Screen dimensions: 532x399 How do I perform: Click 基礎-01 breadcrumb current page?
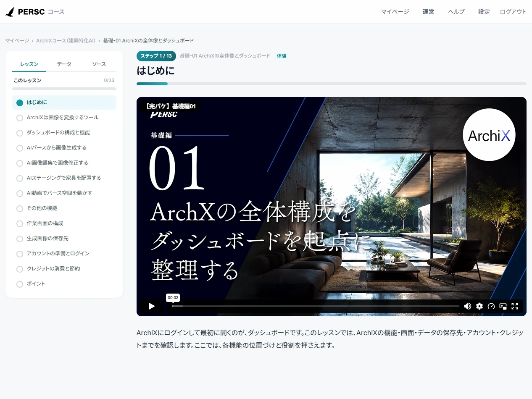coord(148,41)
